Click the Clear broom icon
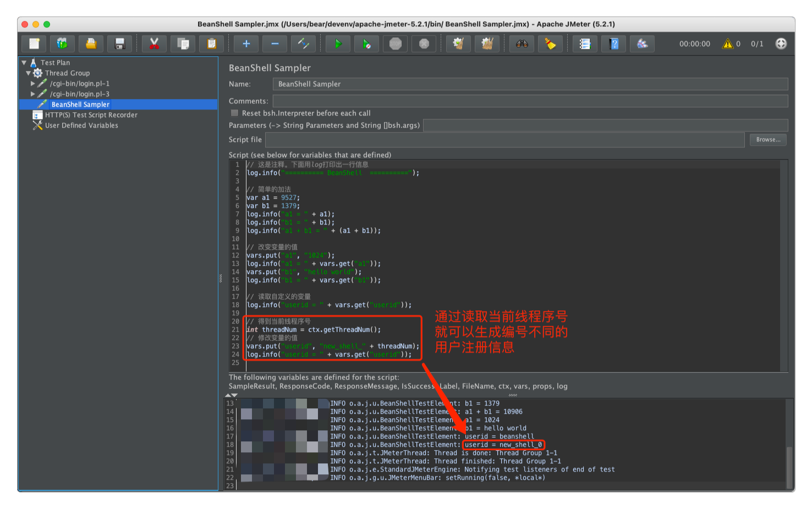This screenshot has height=509, width=812. point(458,43)
